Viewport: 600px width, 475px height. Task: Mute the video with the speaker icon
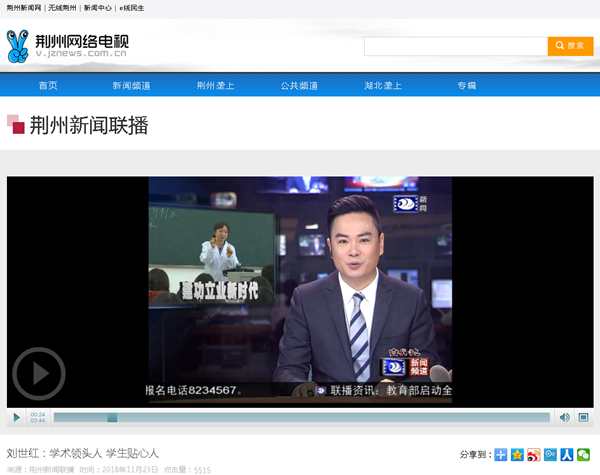(x=564, y=417)
